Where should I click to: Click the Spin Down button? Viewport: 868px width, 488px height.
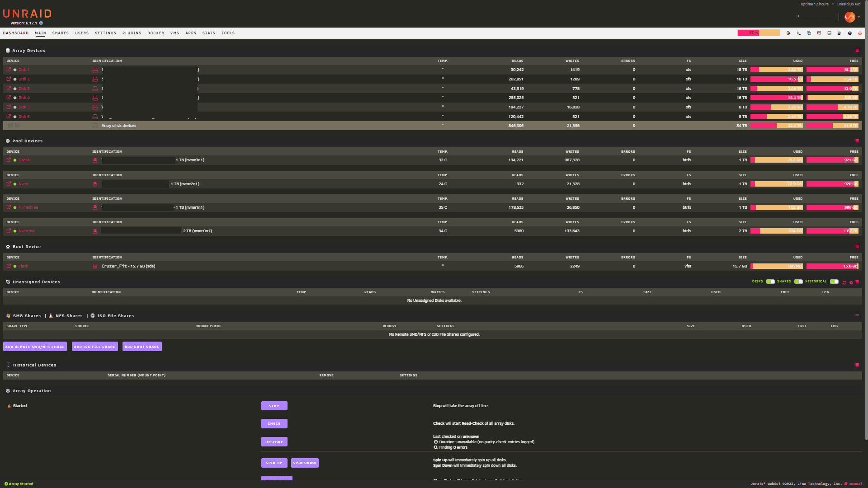point(305,463)
